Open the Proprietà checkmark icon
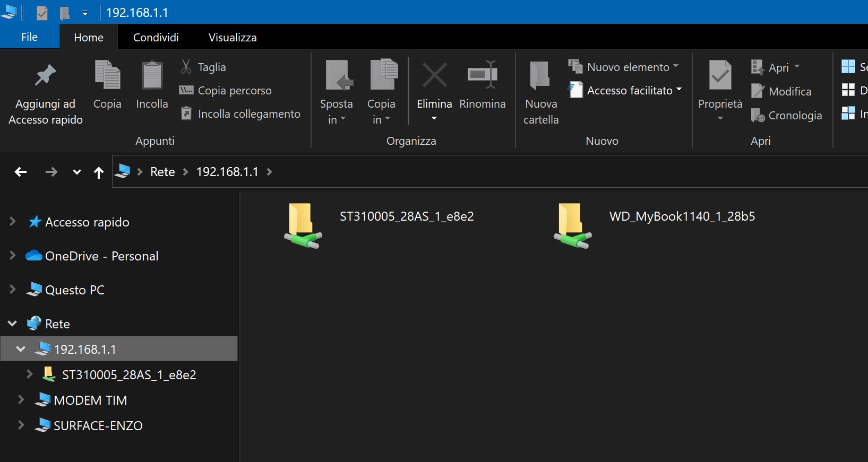The height and width of the screenshot is (462, 868). 720,75
